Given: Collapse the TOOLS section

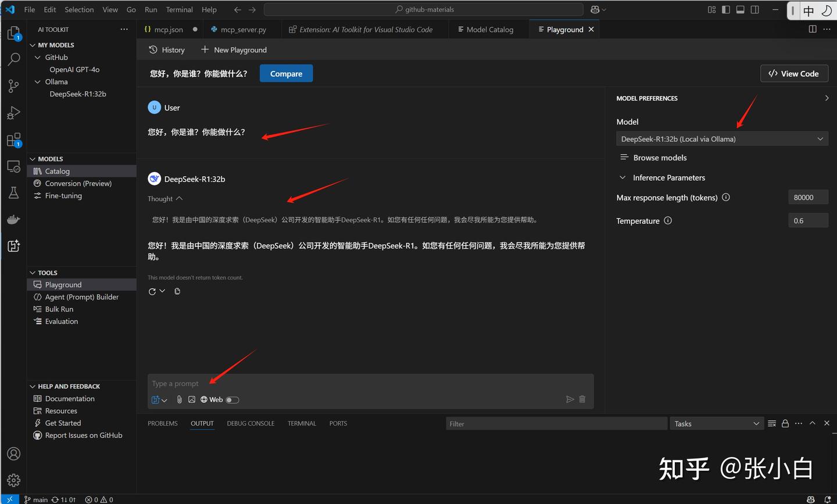Looking at the screenshot, I should [x=33, y=273].
